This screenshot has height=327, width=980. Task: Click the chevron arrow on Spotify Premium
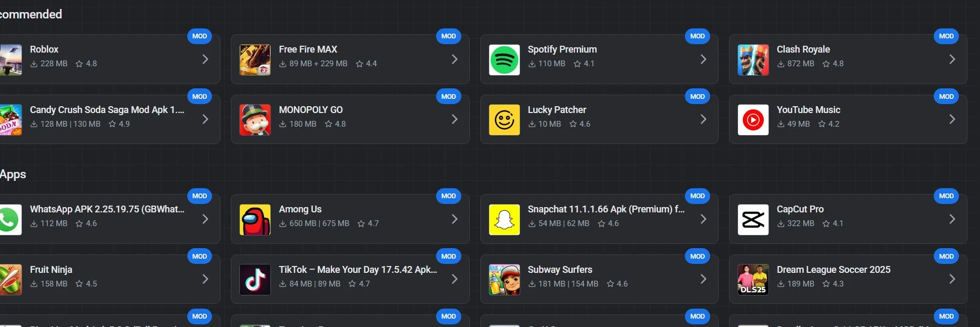703,59
